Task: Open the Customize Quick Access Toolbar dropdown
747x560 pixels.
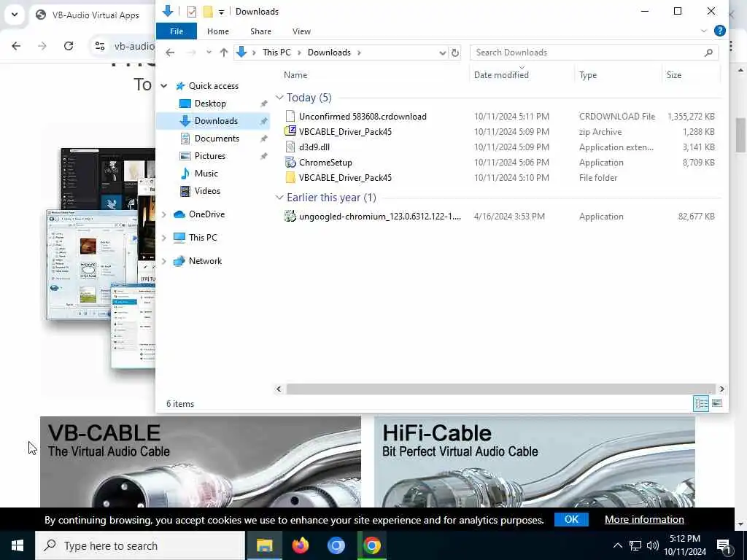Action: 222,12
